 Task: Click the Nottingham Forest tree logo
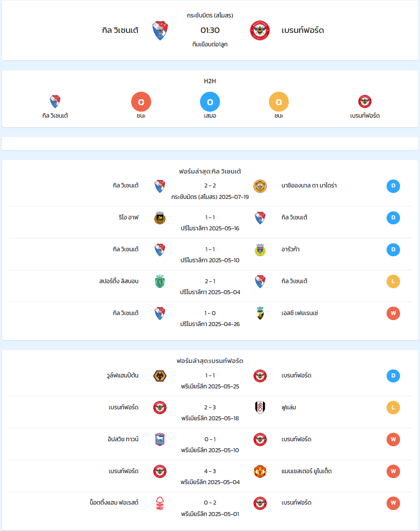(160, 503)
